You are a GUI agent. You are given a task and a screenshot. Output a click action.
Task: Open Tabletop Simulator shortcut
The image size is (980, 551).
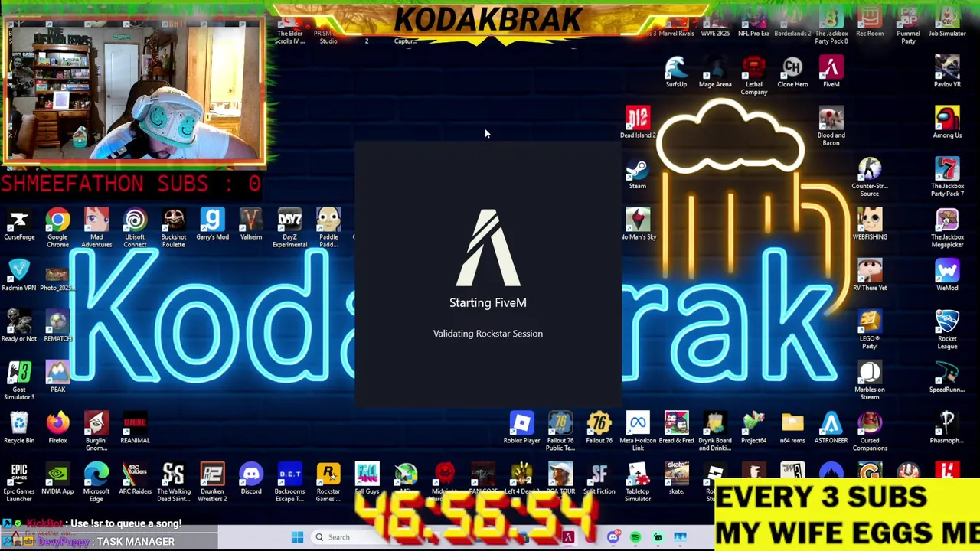(638, 482)
